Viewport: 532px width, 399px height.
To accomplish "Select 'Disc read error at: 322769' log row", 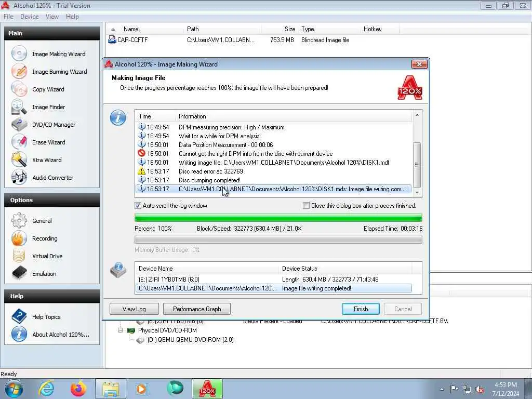I will [274, 171].
